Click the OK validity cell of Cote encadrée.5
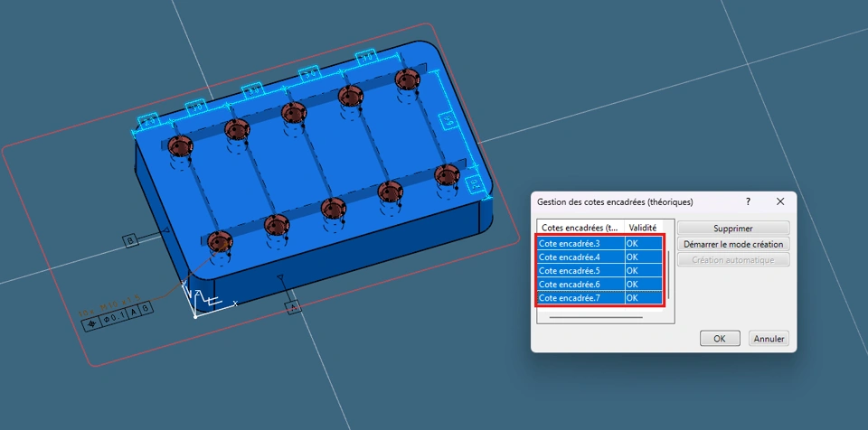Image resolution: width=868 pixels, height=430 pixels. pyautogui.click(x=643, y=271)
